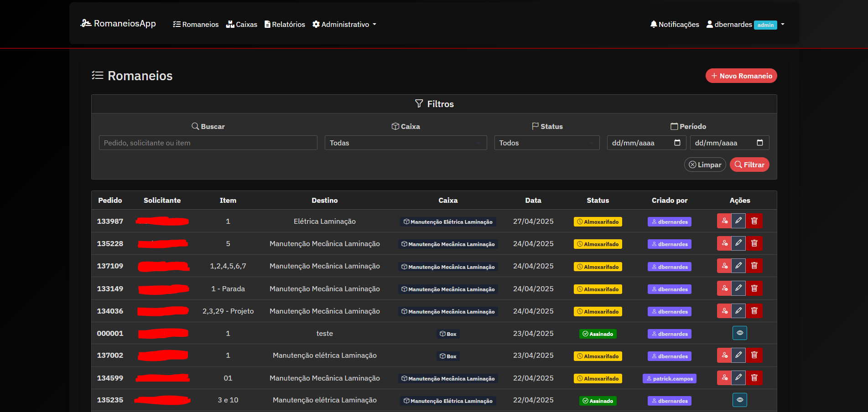This screenshot has width=868, height=412.
Task: Click person-check icon on row 134036
Action: click(724, 311)
